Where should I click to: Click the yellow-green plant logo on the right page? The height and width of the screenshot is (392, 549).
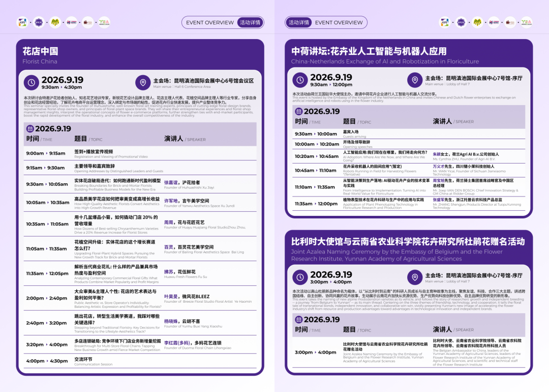[477, 22]
